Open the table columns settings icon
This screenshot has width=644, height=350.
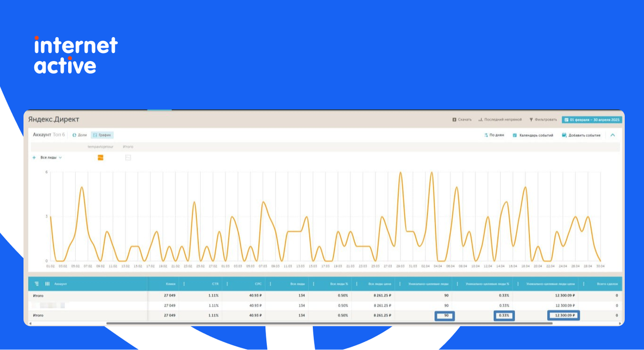[47, 284]
